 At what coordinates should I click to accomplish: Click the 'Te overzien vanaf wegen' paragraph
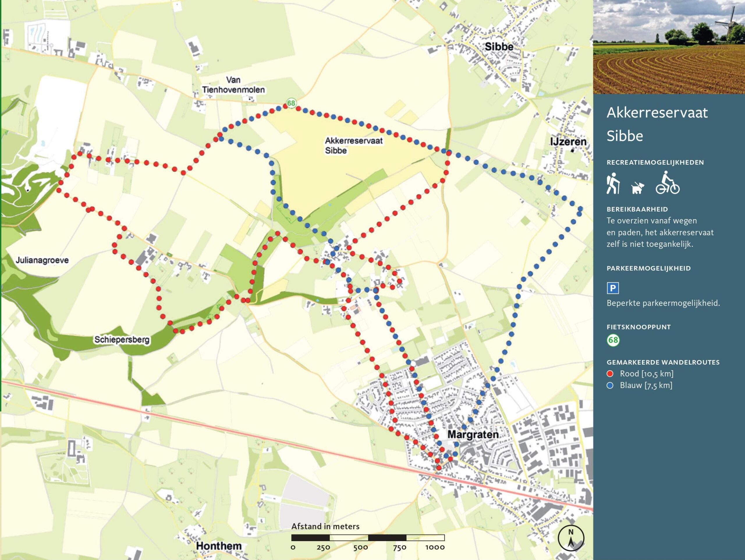660,233
